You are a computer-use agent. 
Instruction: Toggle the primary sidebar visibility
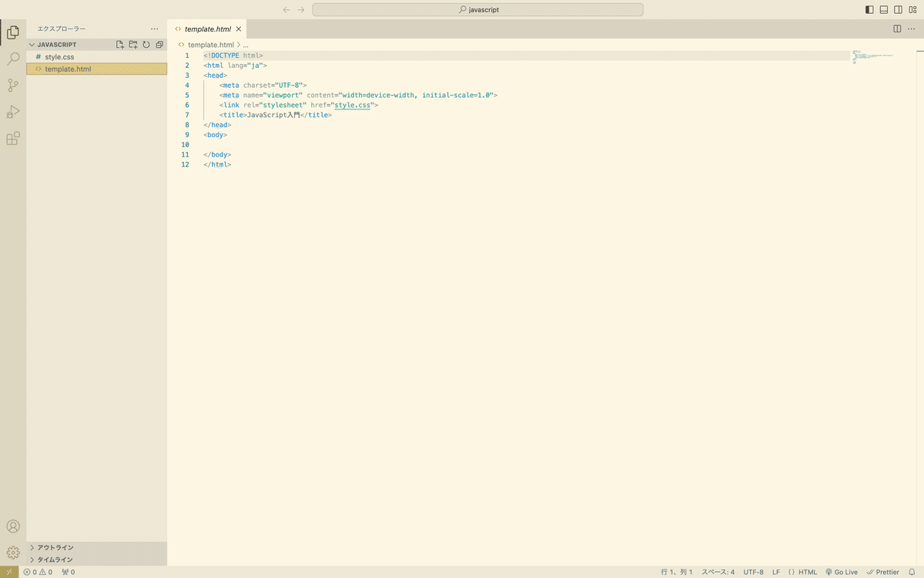(869, 10)
